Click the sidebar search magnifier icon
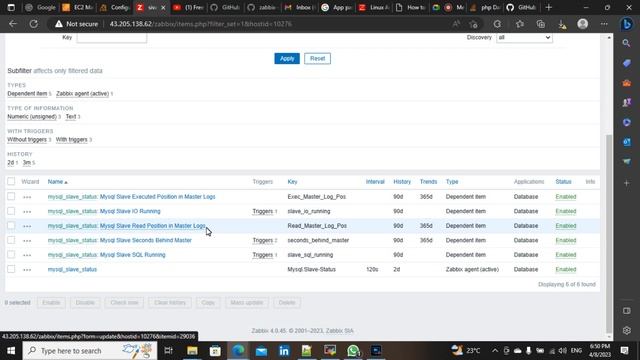Image resolution: width=640 pixels, height=360 pixels. click(627, 43)
